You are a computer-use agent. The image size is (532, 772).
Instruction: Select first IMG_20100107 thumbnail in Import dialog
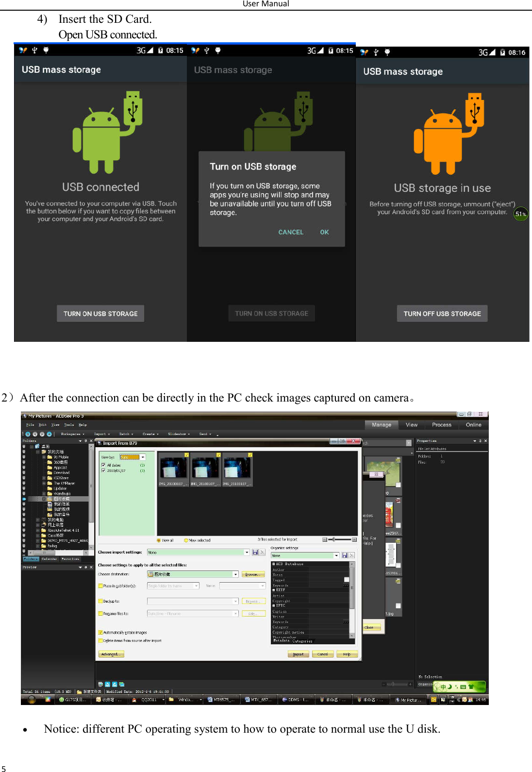coord(173,469)
